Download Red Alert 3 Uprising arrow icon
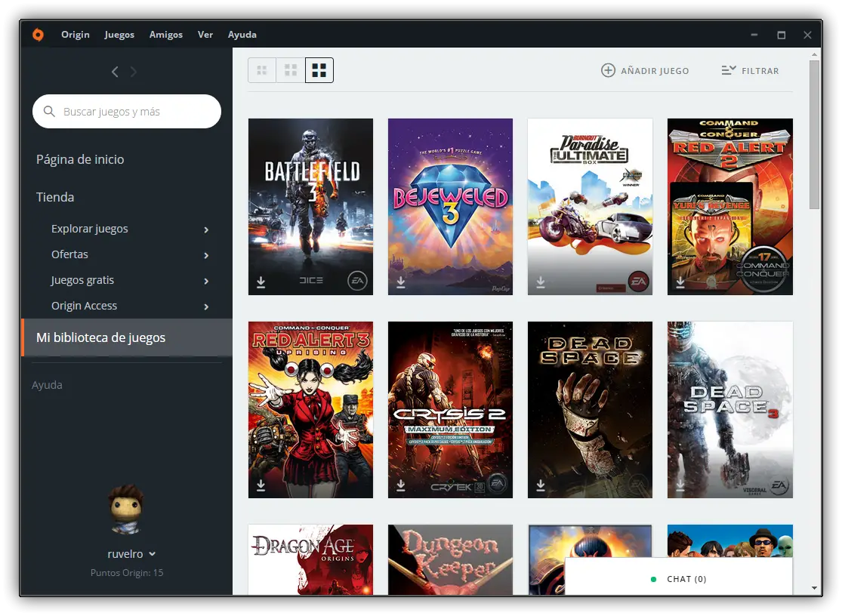 point(261,485)
